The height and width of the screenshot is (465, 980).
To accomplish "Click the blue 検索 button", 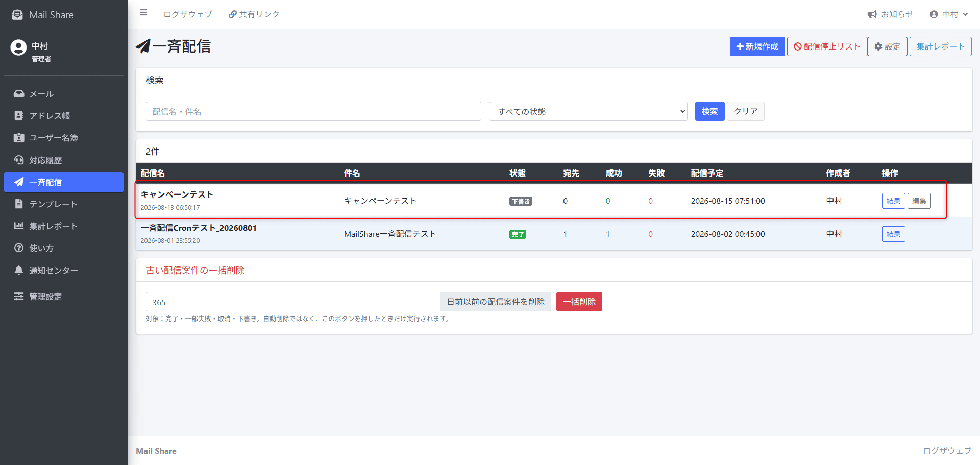I will click(709, 111).
